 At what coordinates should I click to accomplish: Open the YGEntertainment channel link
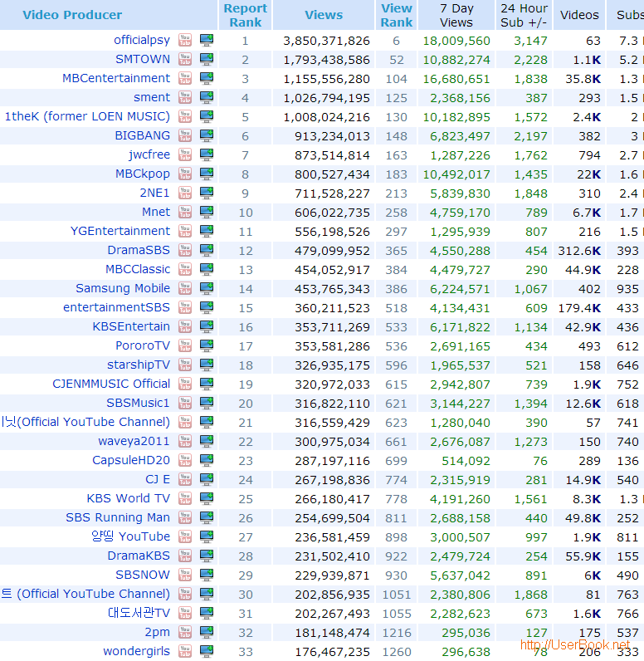[120, 231]
